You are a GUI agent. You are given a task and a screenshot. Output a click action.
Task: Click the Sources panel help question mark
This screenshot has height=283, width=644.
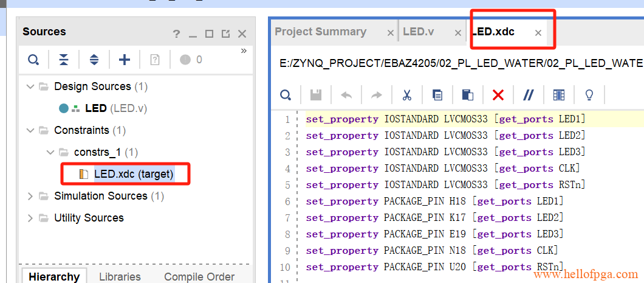click(x=176, y=34)
